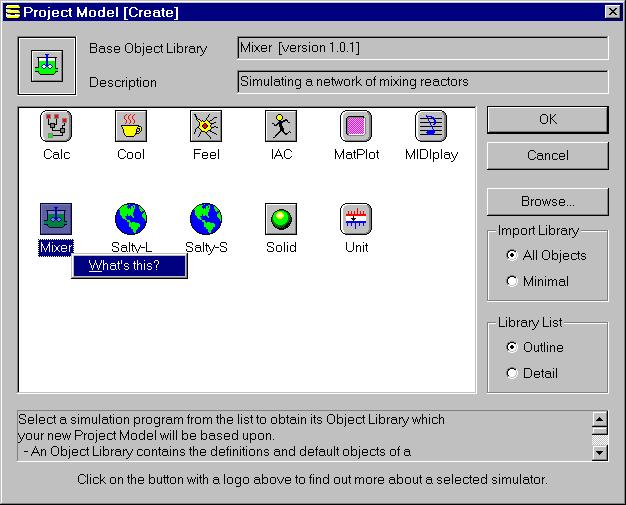The height and width of the screenshot is (505, 626).
Task: Select the Cool coffee cup icon
Action: [x=130, y=126]
